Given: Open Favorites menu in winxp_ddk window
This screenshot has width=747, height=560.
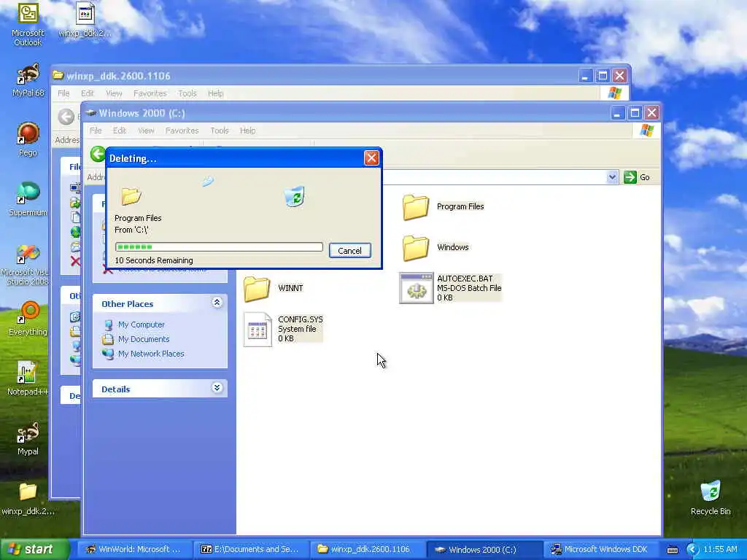Looking at the screenshot, I should (x=150, y=93).
